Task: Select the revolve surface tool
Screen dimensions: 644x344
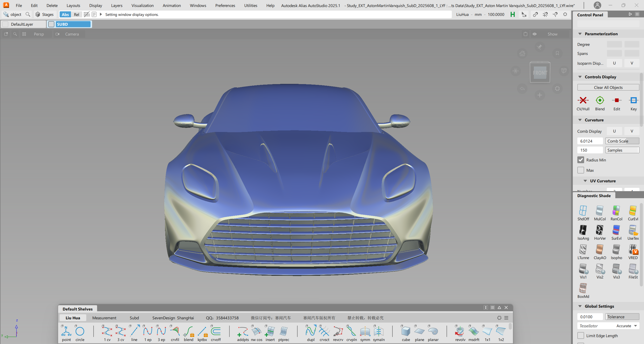Action: (x=460, y=332)
